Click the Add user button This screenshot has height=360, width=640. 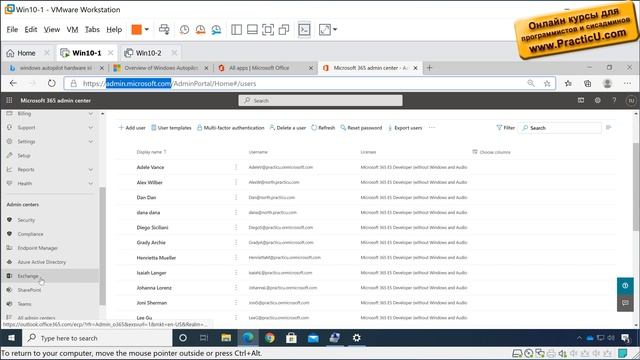[x=132, y=128]
